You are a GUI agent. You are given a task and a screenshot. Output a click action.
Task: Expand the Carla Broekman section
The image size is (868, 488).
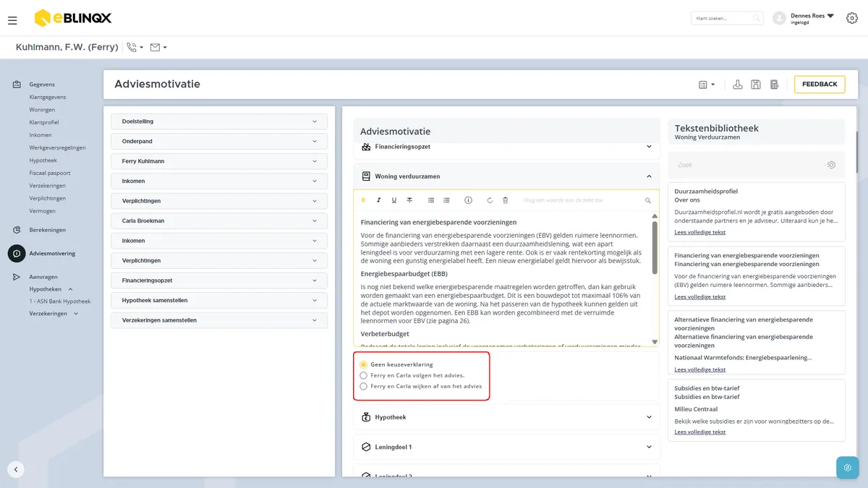pos(219,221)
